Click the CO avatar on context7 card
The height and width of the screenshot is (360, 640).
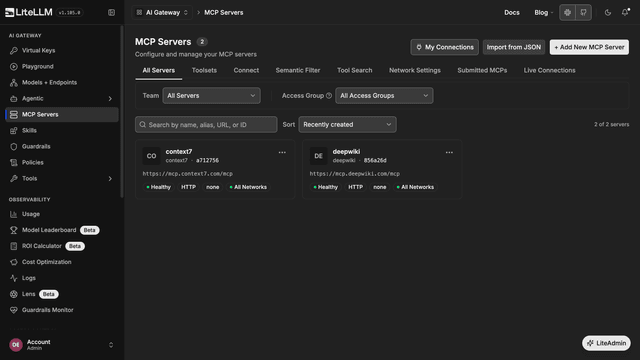[x=151, y=156]
